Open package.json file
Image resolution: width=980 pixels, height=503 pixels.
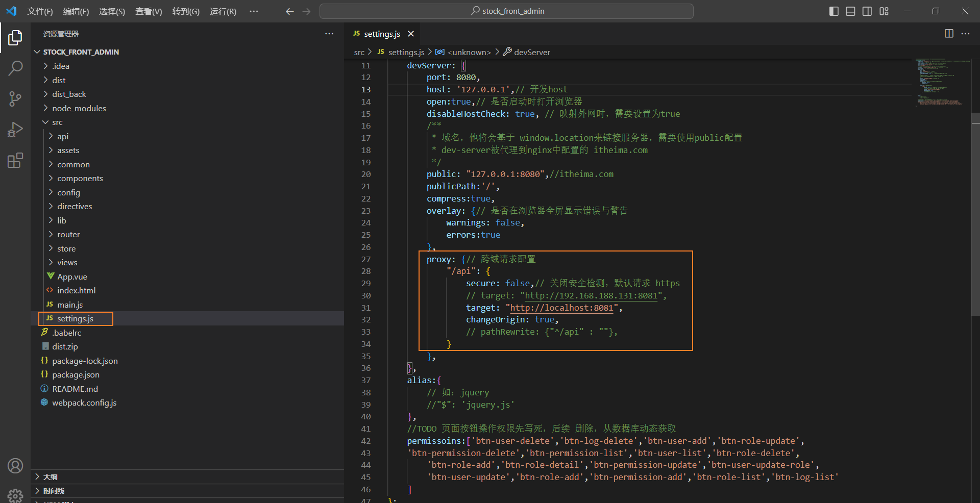tap(187, 374)
